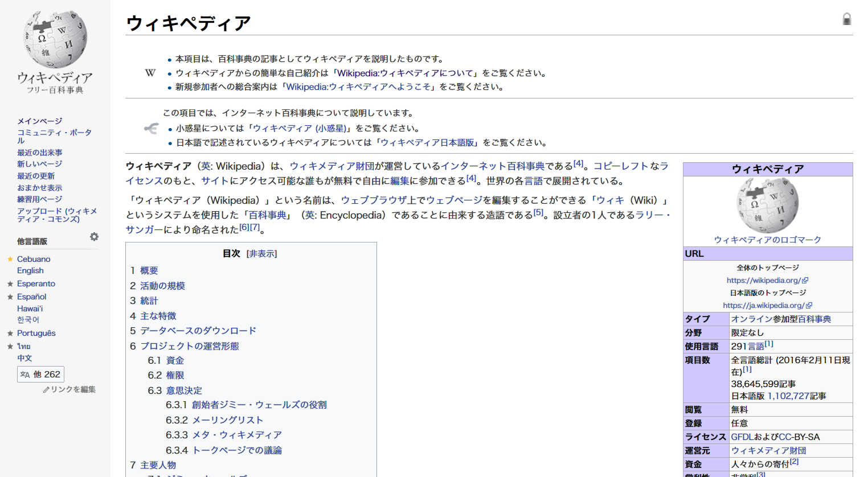Click the page protection lock icon
Viewport: 868px width, 477px height.
point(847,19)
